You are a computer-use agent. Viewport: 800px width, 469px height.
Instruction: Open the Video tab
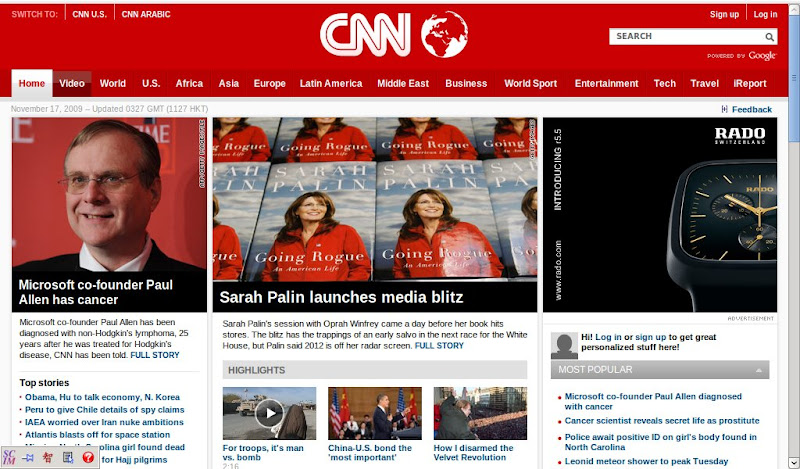click(72, 83)
